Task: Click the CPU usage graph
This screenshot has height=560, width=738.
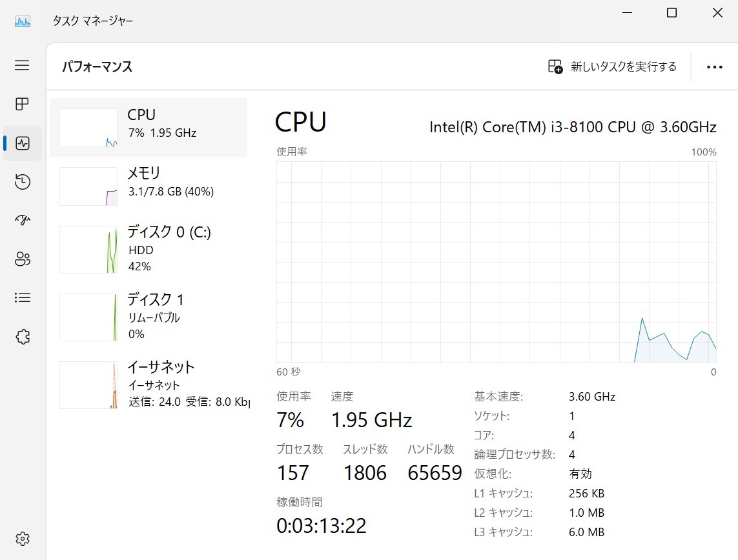Action: tap(496, 261)
